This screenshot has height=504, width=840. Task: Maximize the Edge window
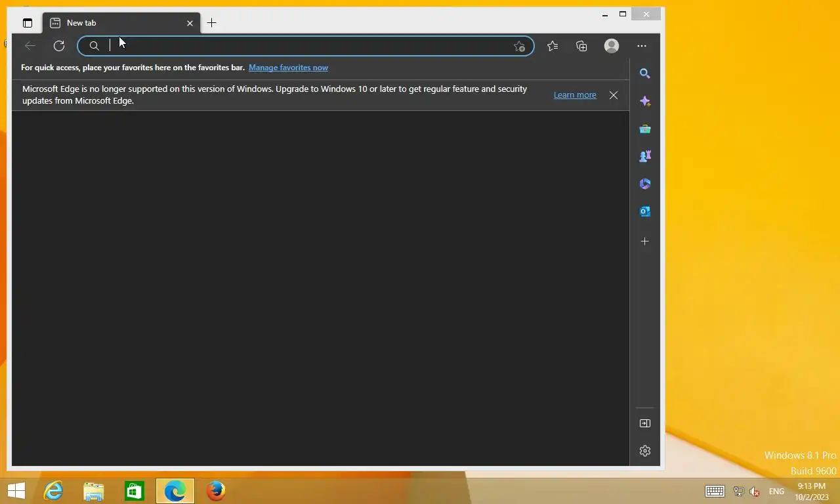623,14
